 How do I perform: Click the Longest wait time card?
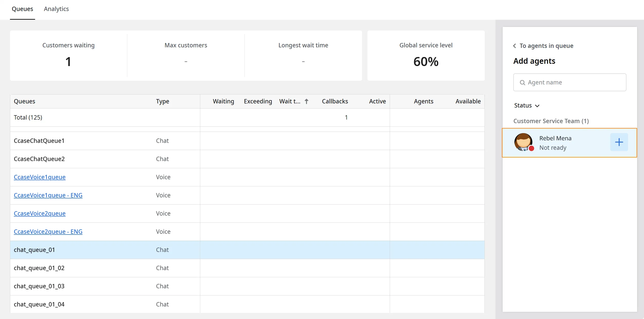tap(303, 56)
